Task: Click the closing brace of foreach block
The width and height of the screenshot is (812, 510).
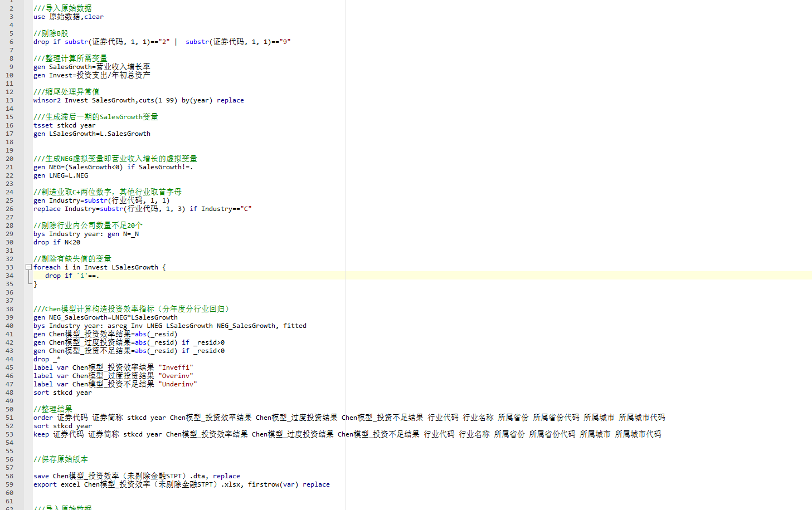Action: click(x=36, y=284)
